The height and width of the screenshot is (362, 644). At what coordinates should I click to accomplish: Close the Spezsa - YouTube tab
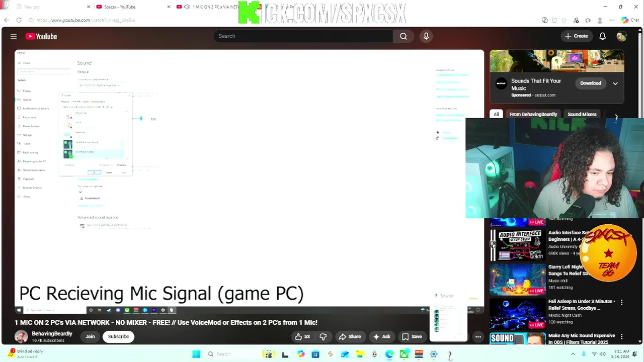pos(169,7)
